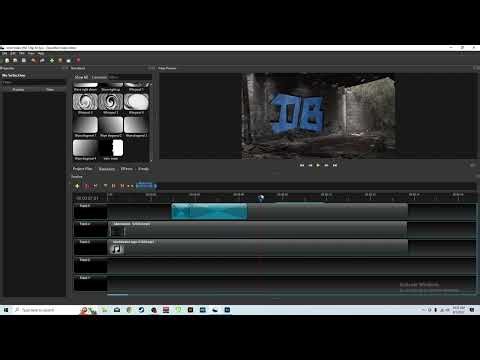Open the Edit menu
Image resolution: width=480 pixels, height=360 pixels.
(x=13, y=53)
